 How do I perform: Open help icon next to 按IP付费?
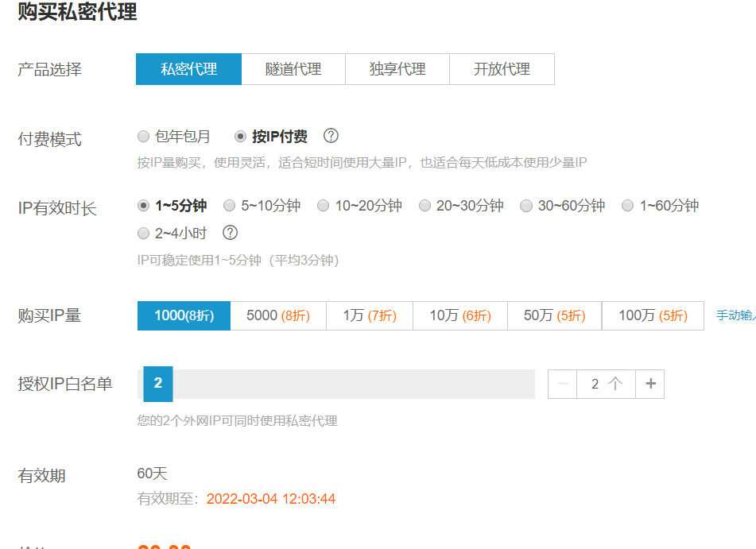(331, 136)
